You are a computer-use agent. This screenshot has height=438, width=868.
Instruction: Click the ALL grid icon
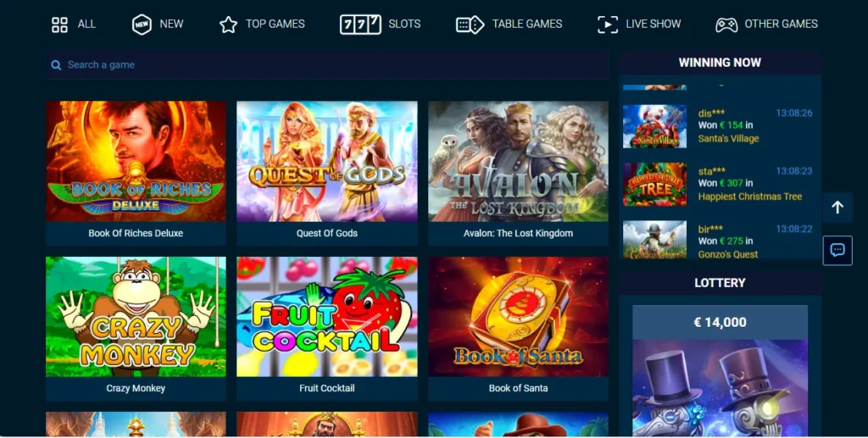click(x=59, y=25)
